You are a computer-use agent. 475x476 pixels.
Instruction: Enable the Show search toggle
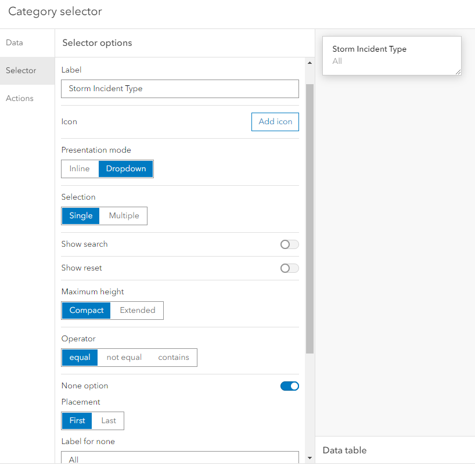pos(289,244)
